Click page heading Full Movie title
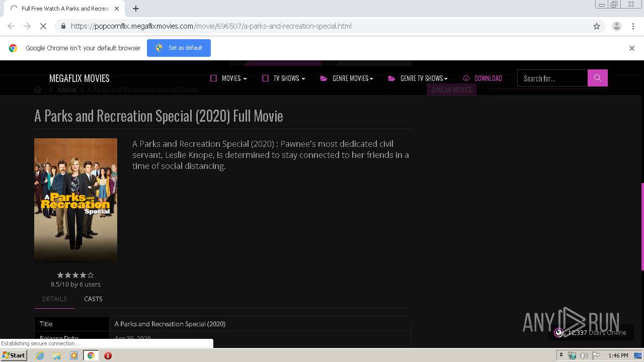644x362 pixels. tap(158, 116)
